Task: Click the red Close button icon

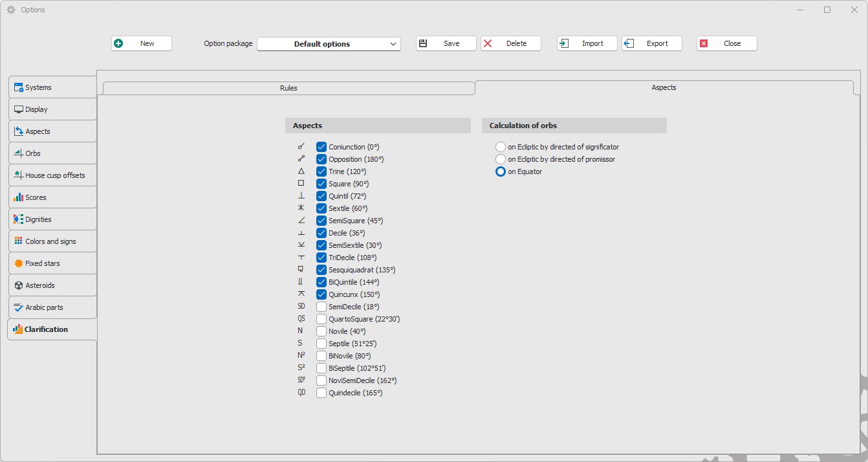Action: click(x=704, y=43)
